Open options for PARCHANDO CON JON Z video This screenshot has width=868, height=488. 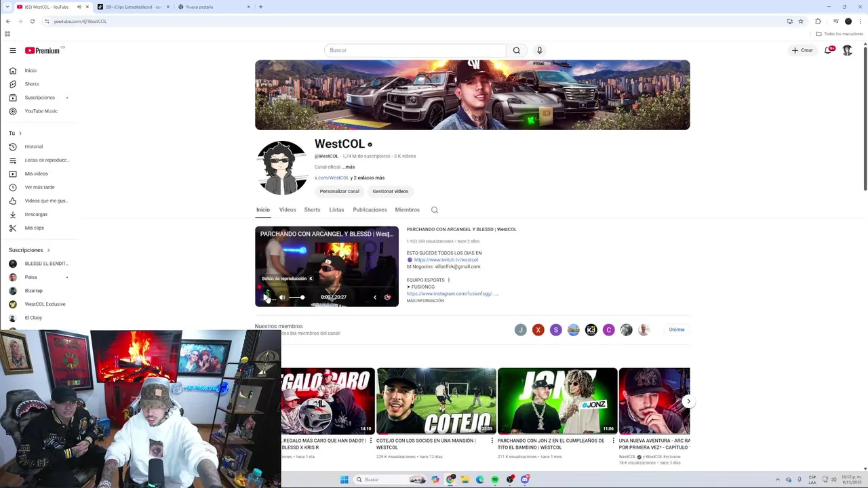click(x=614, y=441)
